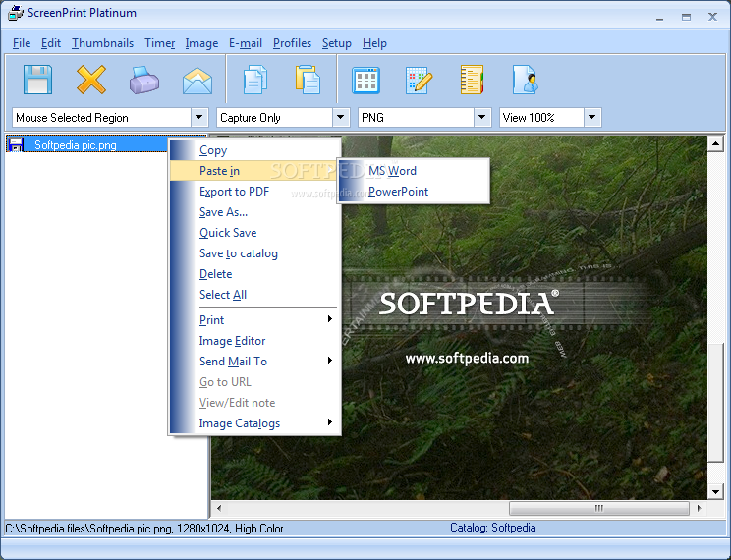Screen dimensions: 731x560
Task: Open the File menu
Action: pos(22,43)
